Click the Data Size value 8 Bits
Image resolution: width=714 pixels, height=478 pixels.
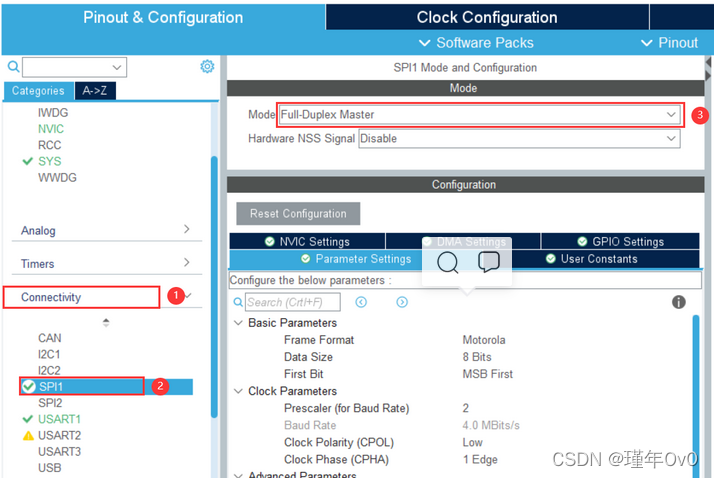(477, 357)
